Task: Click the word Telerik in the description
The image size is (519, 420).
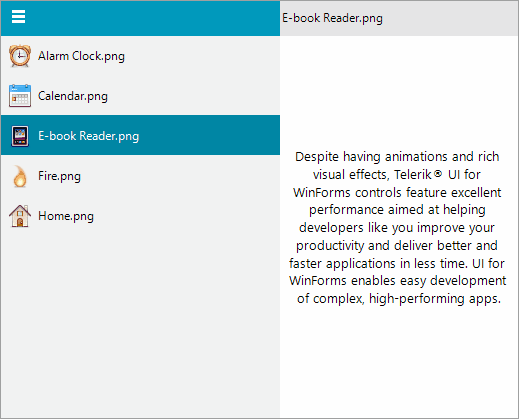Action: coord(413,175)
